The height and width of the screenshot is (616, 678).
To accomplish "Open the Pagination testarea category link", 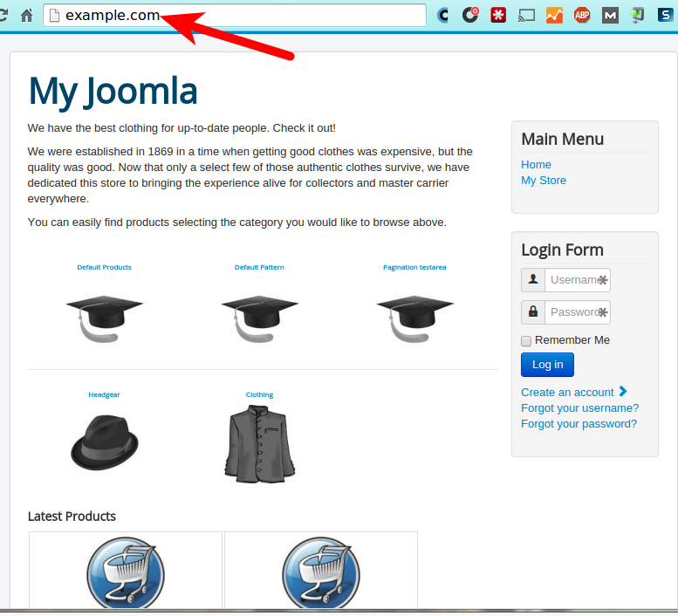I will [x=414, y=267].
